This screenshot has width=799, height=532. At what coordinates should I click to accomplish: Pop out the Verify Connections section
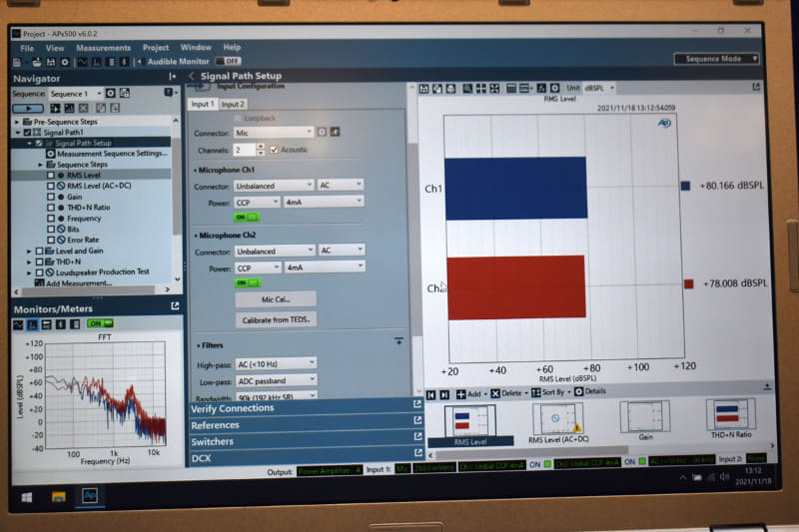click(417, 404)
